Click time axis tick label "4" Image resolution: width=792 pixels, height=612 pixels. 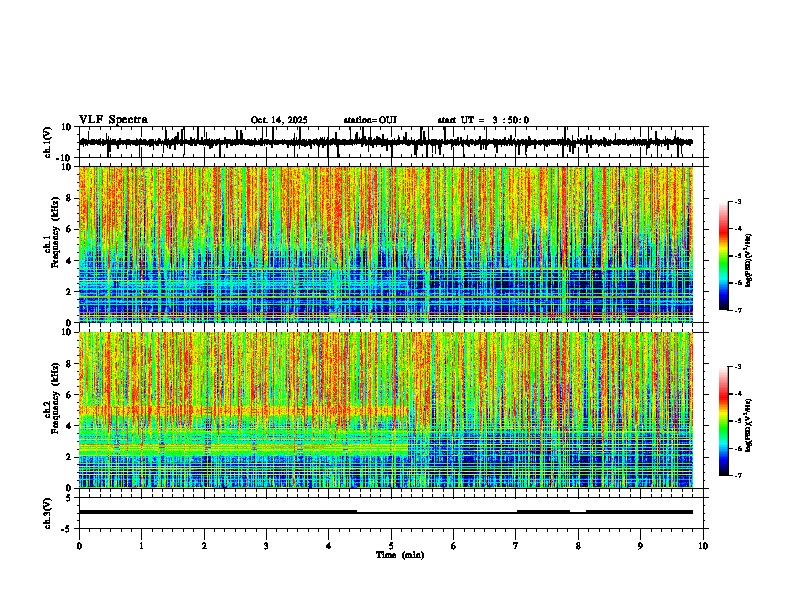point(329,546)
